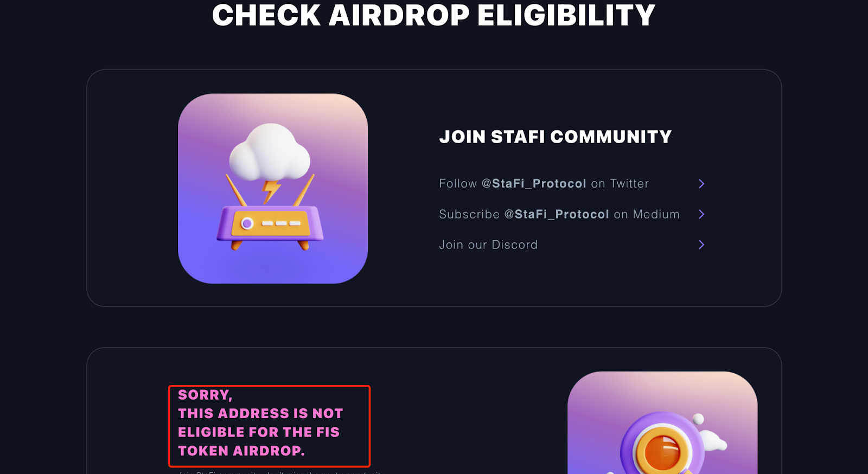The width and height of the screenshot is (868, 474).
Task: Click the round purple button on router
Action: [x=247, y=223]
